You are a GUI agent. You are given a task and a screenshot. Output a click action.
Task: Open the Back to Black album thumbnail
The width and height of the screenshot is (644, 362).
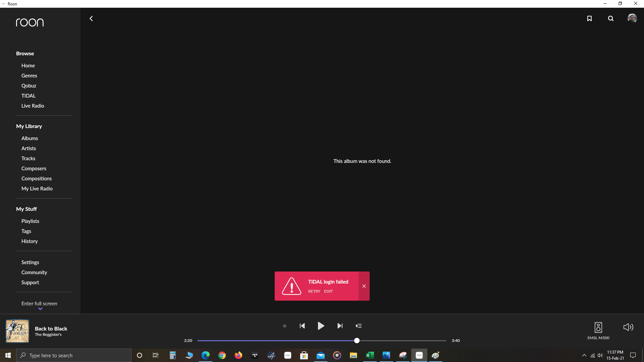click(17, 331)
